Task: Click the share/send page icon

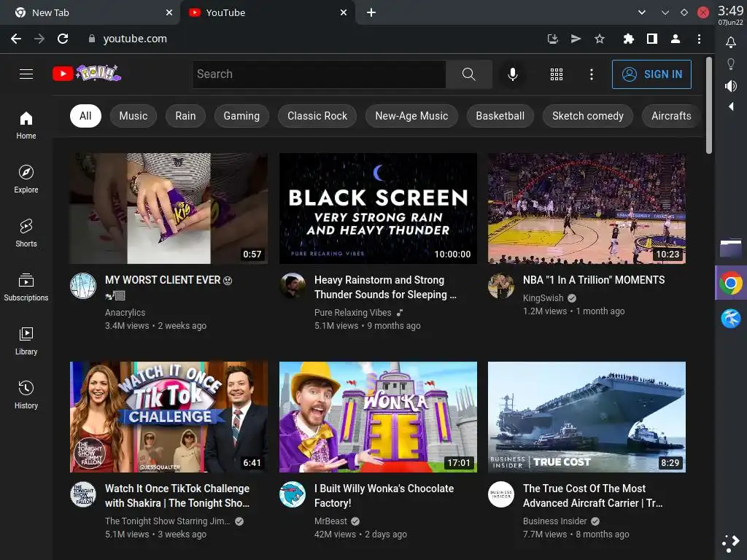Action: point(576,39)
